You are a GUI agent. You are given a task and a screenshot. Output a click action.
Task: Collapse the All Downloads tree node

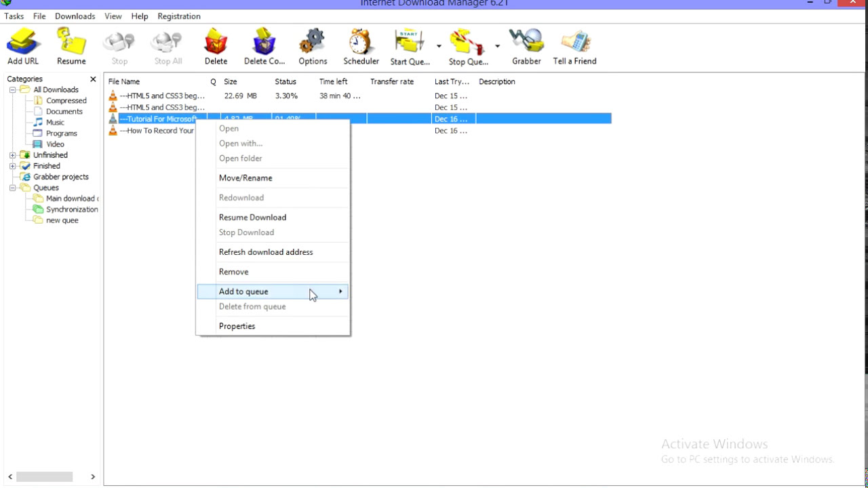(12, 89)
